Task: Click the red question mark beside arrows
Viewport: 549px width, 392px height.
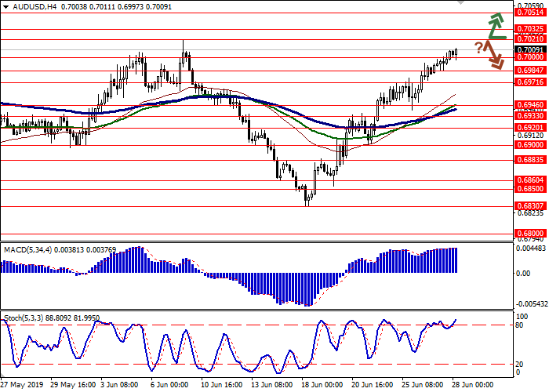Action: [478, 48]
